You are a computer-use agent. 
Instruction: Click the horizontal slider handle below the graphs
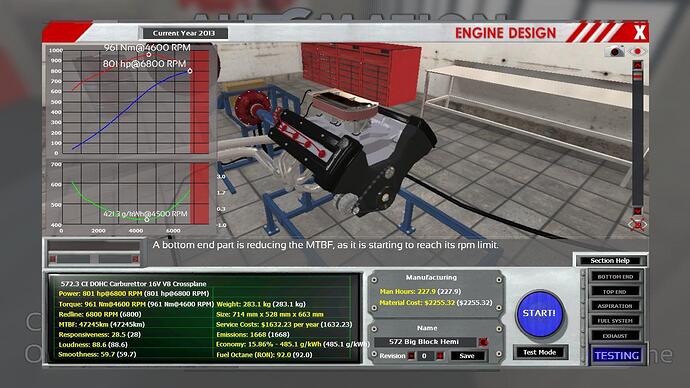coord(94,259)
